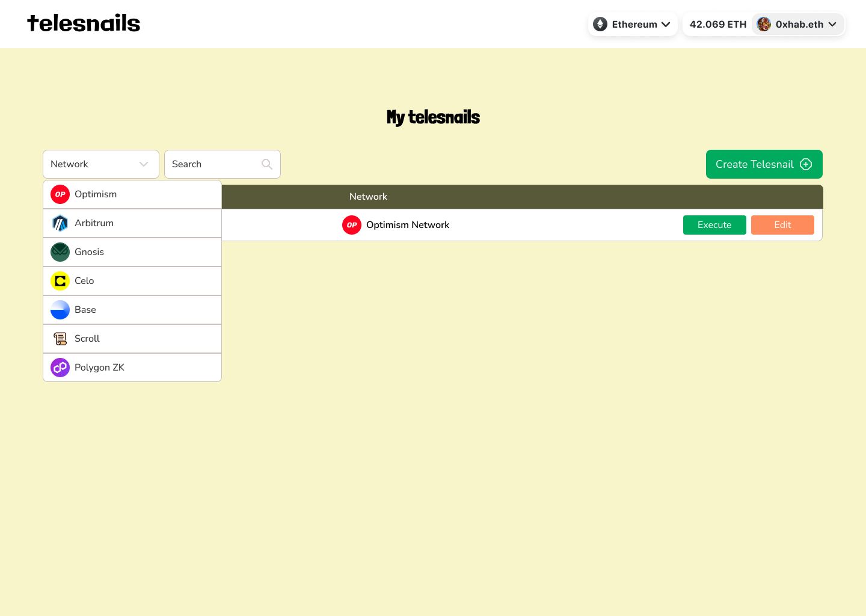Click the 0xhab.eth avatar image
This screenshot has width=866, height=616.
click(x=764, y=24)
